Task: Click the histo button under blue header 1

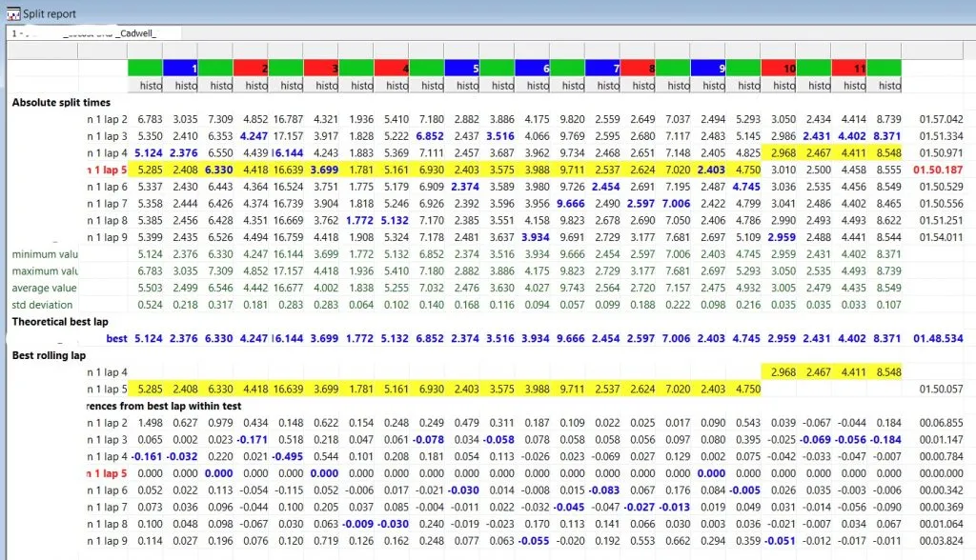Action: point(180,86)
